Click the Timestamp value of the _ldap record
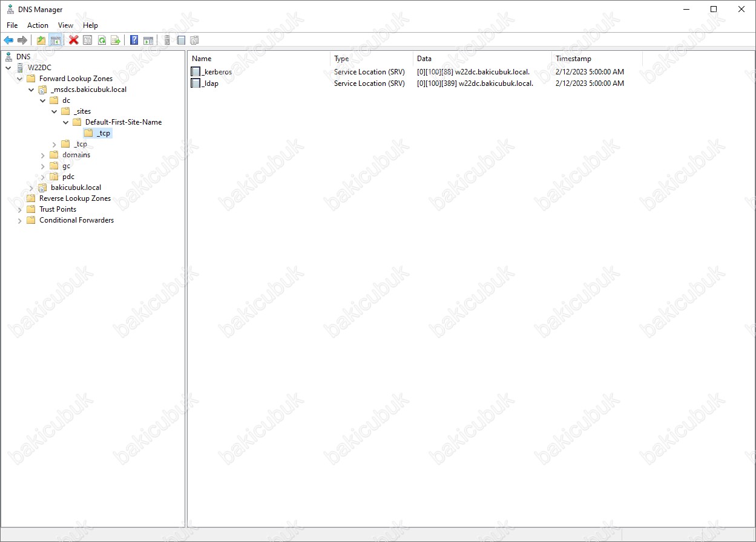756x542 pixels. point(590,83)
